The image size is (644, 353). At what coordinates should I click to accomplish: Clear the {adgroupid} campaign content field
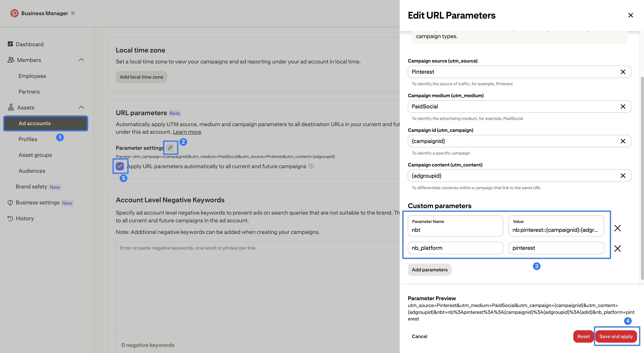pos(623,176)
